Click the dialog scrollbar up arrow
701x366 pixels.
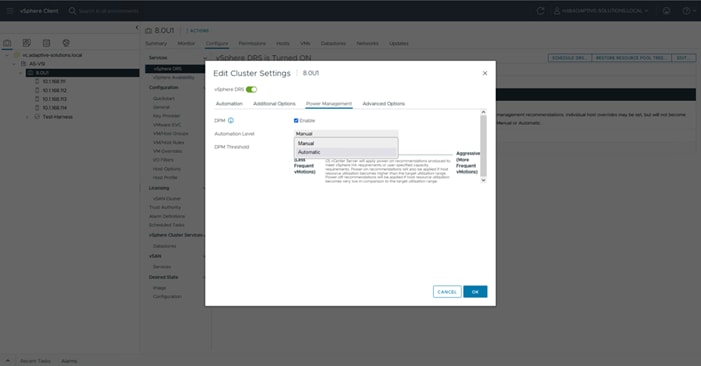coord(483,112)
